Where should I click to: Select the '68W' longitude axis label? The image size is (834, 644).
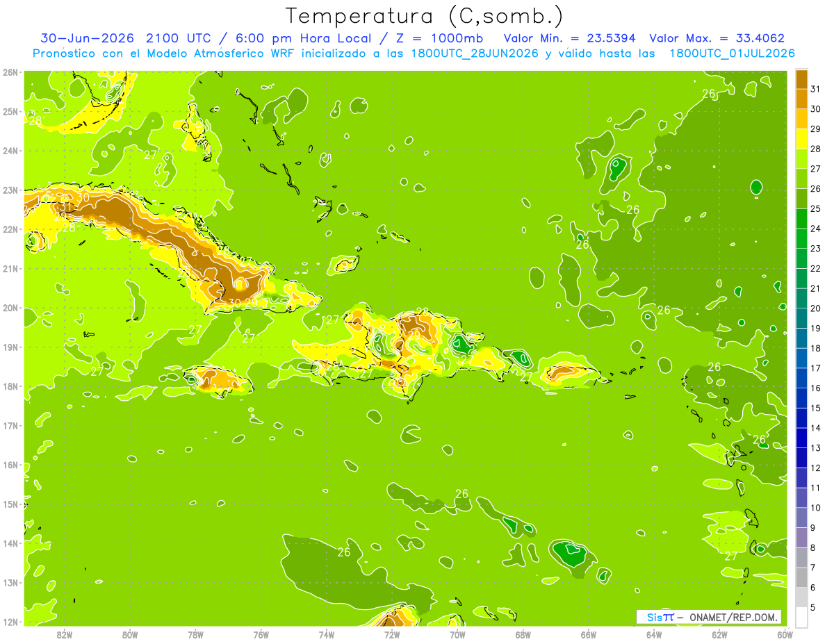pyautogui.click(x=523, y=634)
